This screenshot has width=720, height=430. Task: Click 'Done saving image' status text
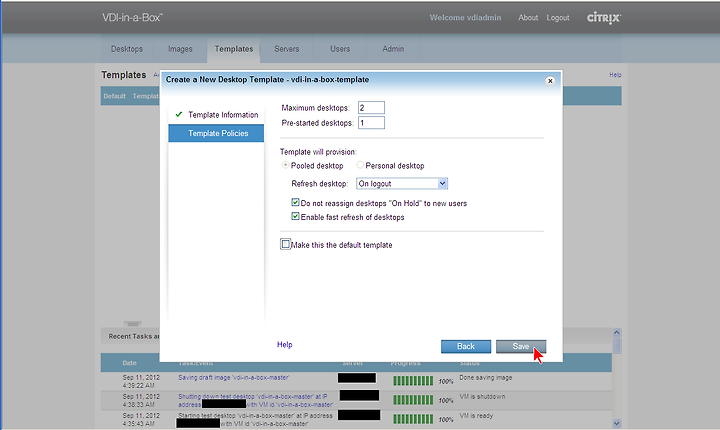tap(485, 378)
